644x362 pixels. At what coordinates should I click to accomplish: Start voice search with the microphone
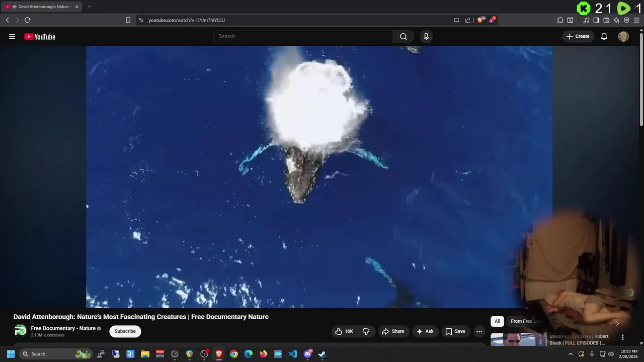click(x=426, y=36)
